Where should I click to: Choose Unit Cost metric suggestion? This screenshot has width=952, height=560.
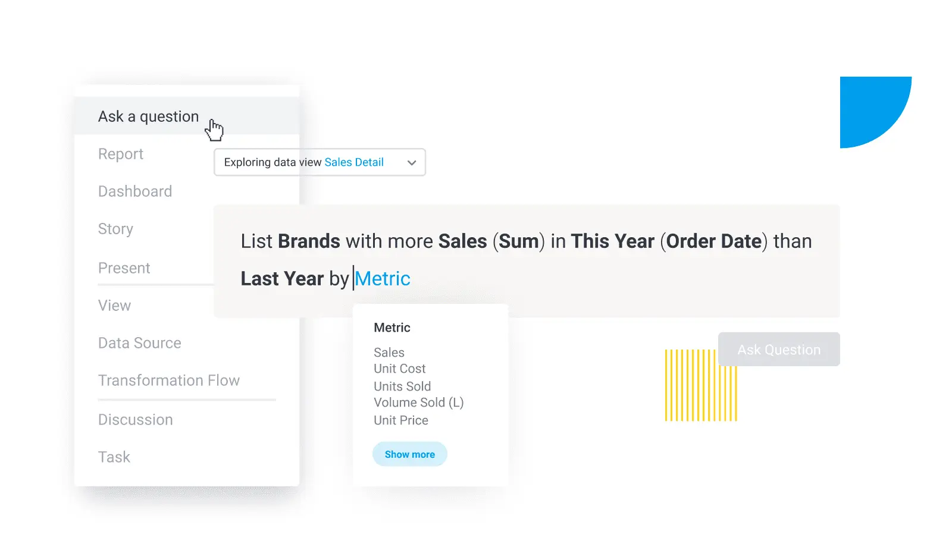tap(399, 369)
